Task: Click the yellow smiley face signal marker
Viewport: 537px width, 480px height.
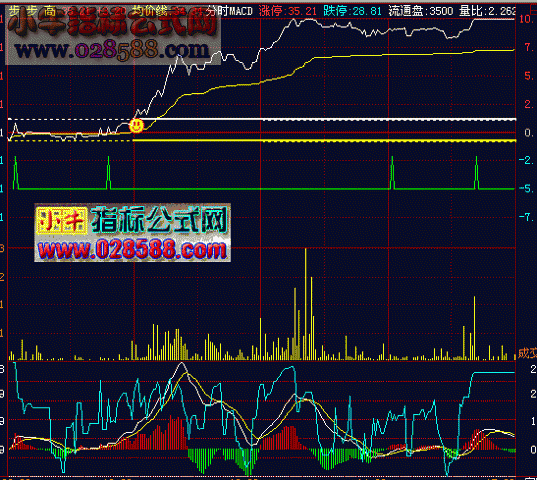Action: 136,125
